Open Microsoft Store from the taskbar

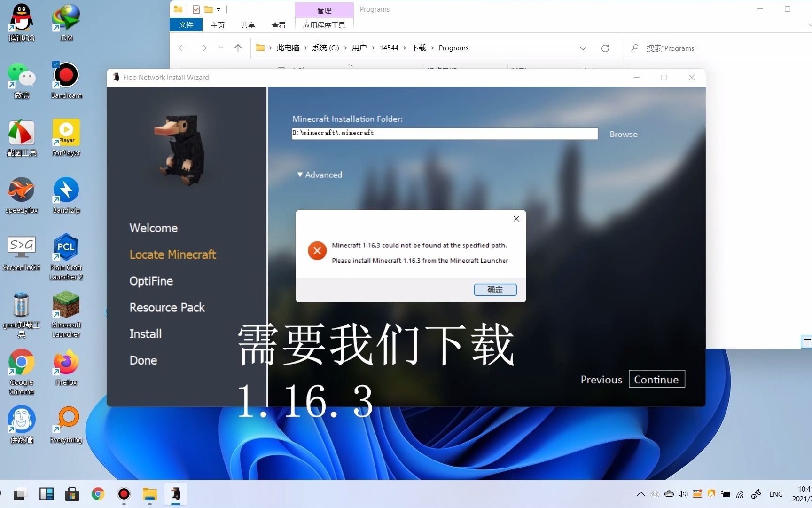(x=72, y=494)
